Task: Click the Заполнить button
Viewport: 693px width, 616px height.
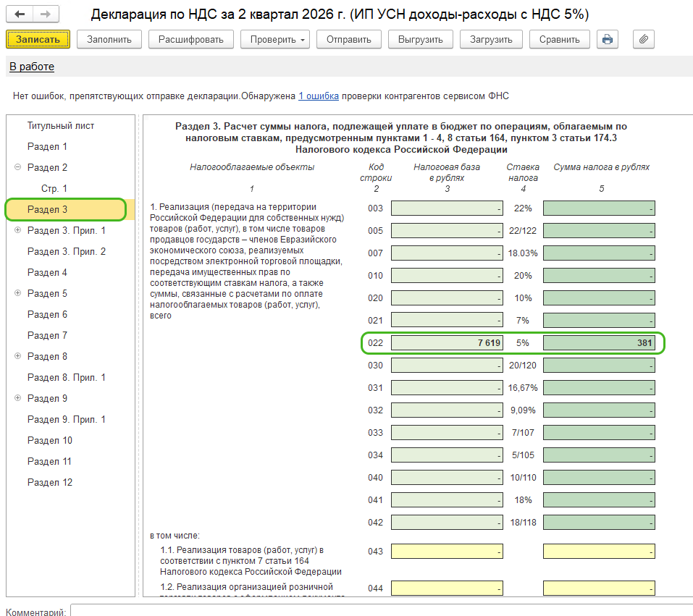Action: click(x=109, y=39)
